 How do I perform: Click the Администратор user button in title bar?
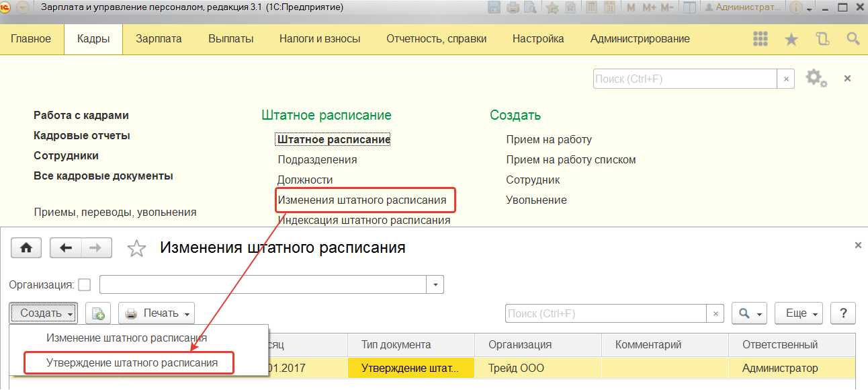click(742, 8)
